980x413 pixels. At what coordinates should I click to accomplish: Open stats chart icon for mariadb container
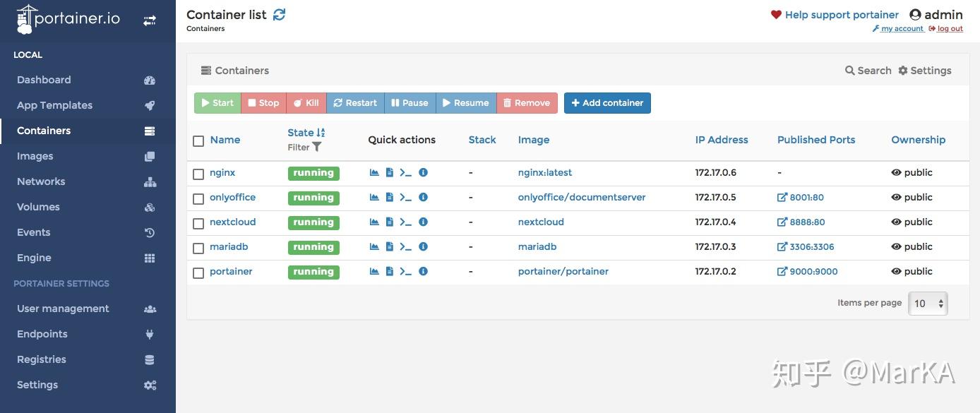coord(374,246)
